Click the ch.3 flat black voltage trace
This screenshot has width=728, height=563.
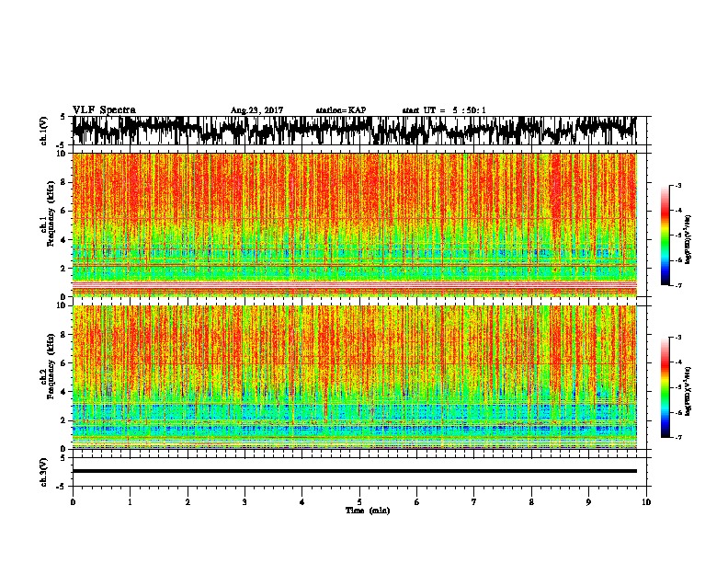tap(355, 471)
